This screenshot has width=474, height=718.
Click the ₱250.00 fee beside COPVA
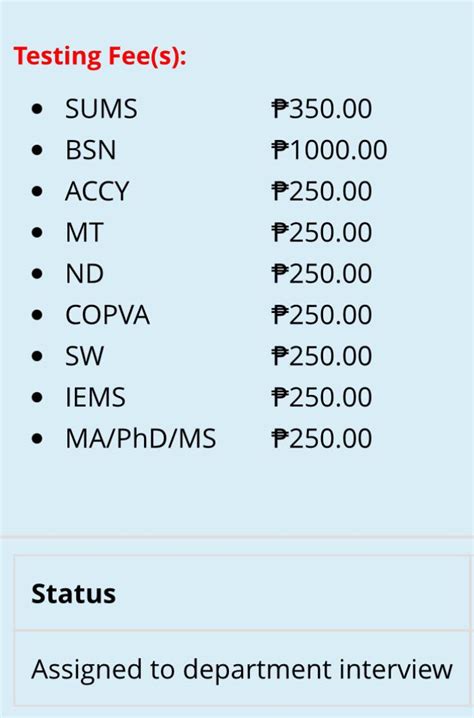coord(321,315)
